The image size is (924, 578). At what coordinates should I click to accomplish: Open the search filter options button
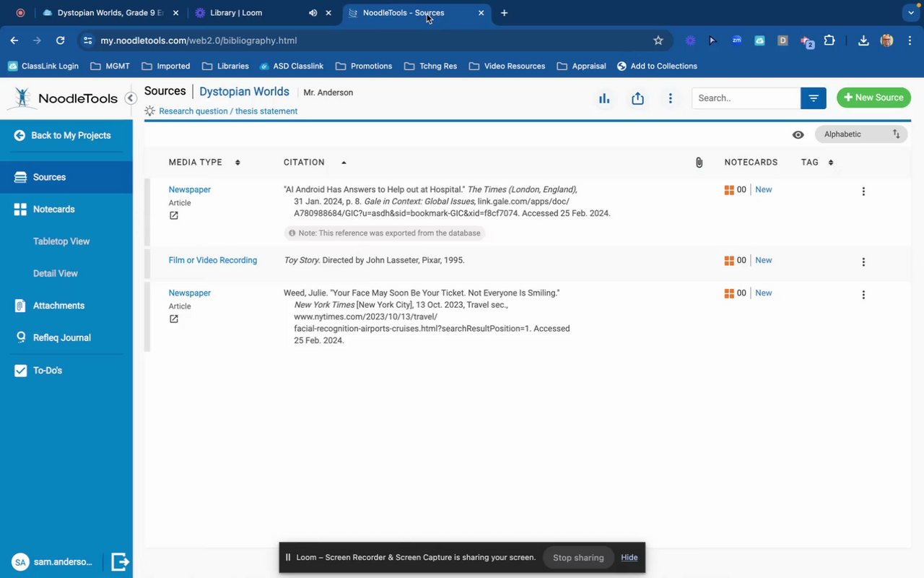(x=814, y=98)
